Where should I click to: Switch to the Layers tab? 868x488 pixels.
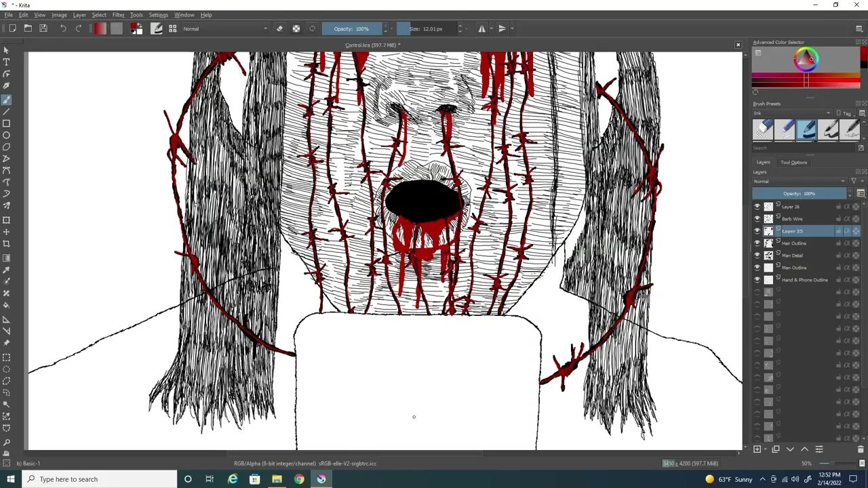pos(763,162)
